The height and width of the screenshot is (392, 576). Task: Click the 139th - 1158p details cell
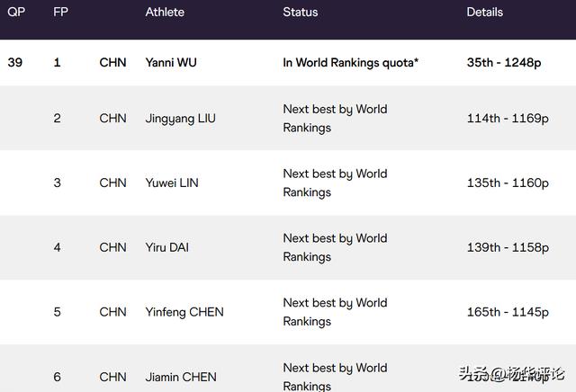pyautogui.click(x=508, y=247)
